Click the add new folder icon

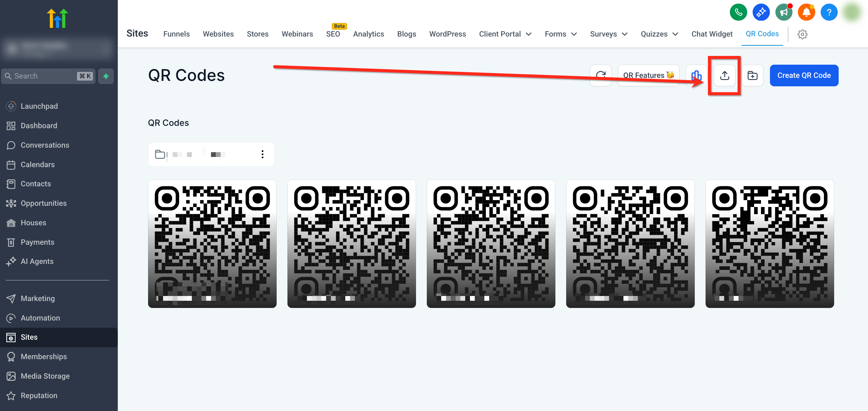point(752,75)
